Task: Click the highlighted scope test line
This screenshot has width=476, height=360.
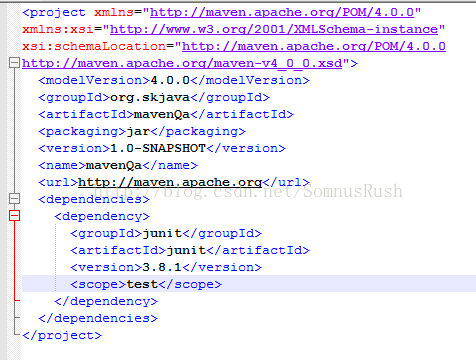Action: point(249,284)
